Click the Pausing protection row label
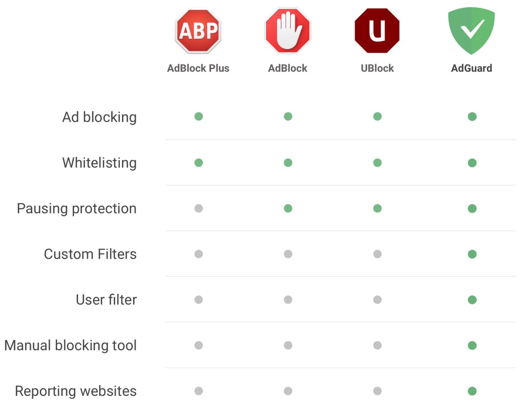Image resolution: width=522 pixels, height=420 pixels. pyautogui.click(x=77, y=208)
